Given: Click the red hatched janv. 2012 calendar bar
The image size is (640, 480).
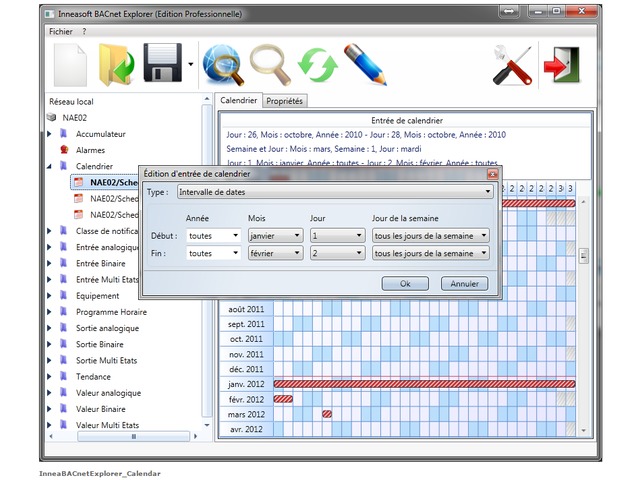Looking at the screenshot, I should click(x=424, y=383).
